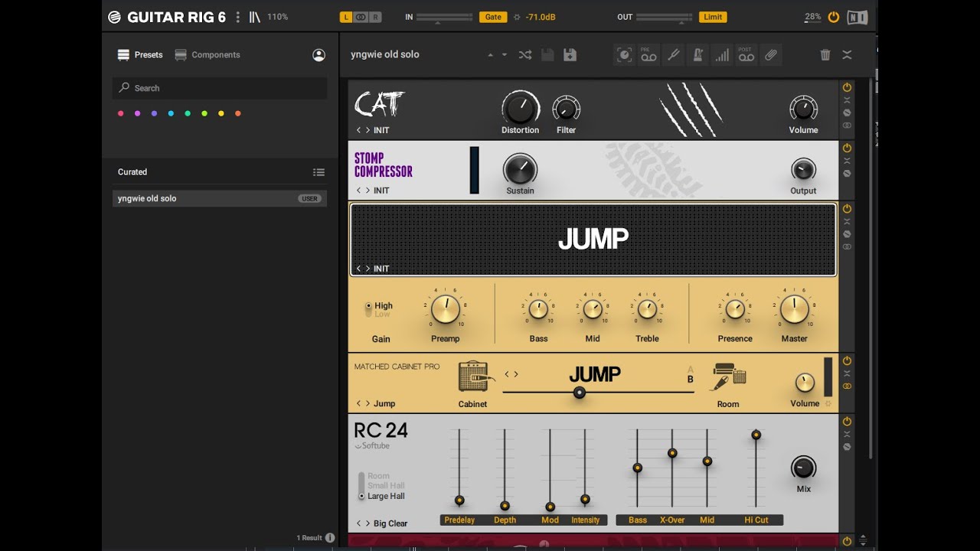Image resolution: width=980 pixels, height=551 pixels.
Task: Select Large Hall reverb type
Action: (x=386, y=496)
